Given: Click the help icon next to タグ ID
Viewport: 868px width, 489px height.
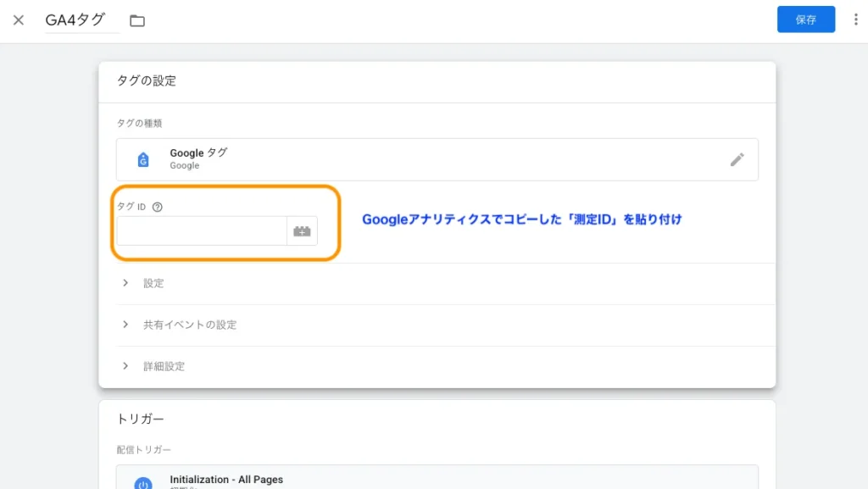Looking at the screenshot, I should [x=157, y=207].
